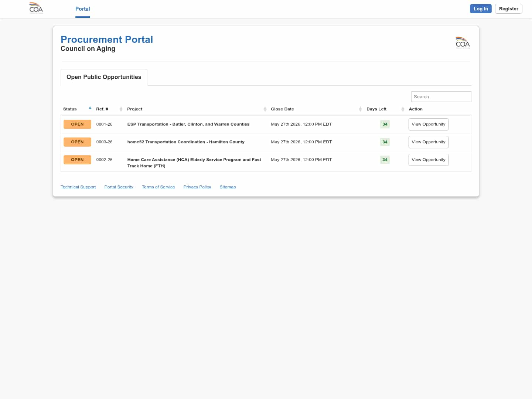Sort the table by the Status column arrow
This screenshot has width=532, height=399.
pyautogui.click(x=90, y=108)
